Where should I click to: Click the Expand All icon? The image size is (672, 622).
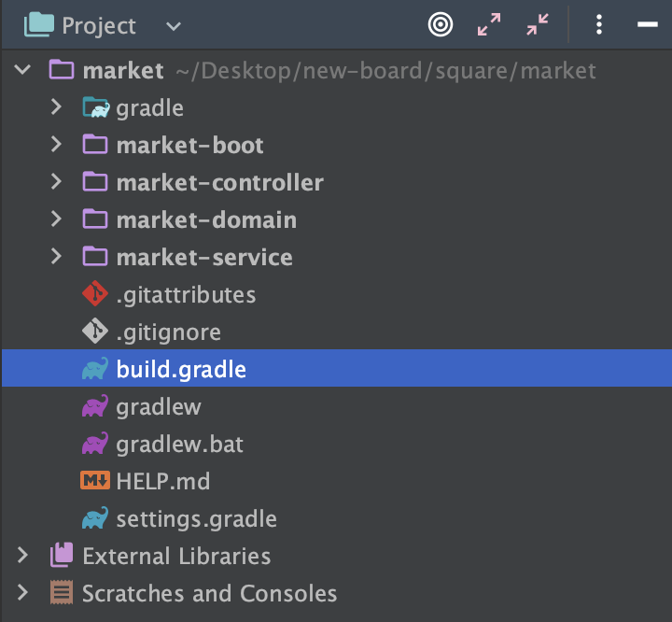click(x=489, y=24)
